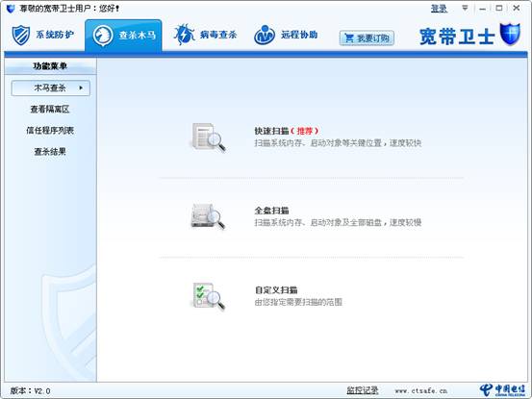Open 查杀结果 in the sidebar

click(50, 152)
